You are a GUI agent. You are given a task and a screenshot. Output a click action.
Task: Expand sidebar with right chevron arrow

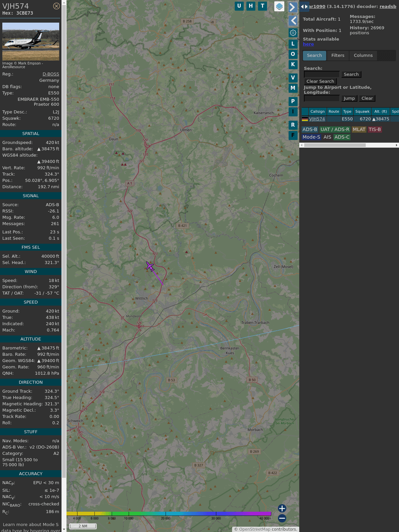point(293,7)
